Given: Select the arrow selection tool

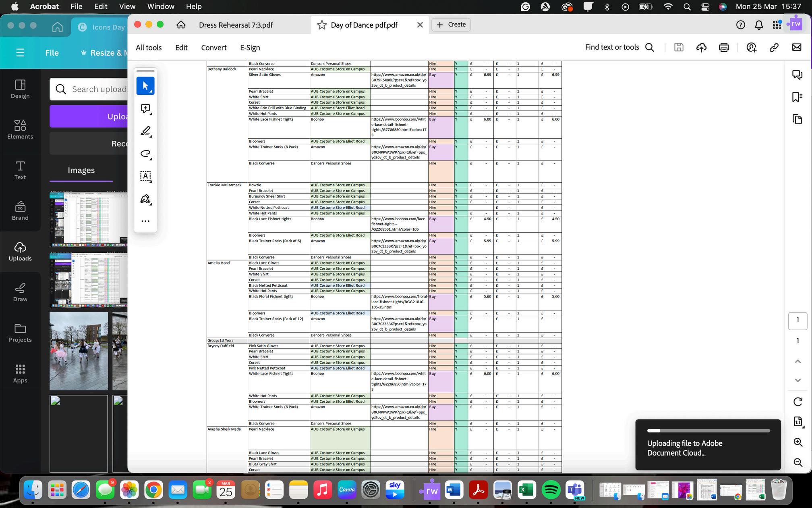Looking at the screenshot, I should pyautogui.click(x=145, y=86).
